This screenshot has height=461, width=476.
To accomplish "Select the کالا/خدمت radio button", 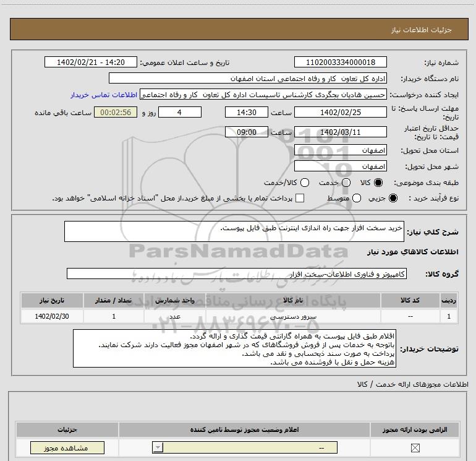I will point(305,183).
